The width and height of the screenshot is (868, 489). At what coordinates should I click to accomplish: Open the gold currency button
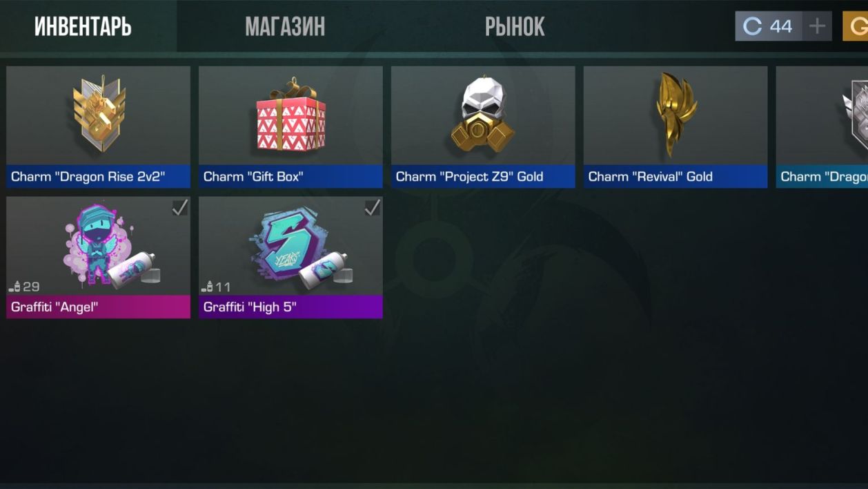tap(855, 26)
